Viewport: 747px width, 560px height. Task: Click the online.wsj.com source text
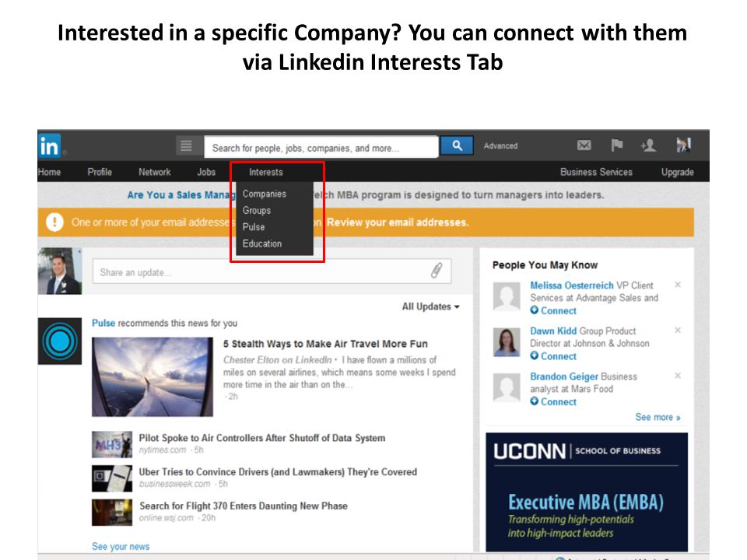coord(166,518)
